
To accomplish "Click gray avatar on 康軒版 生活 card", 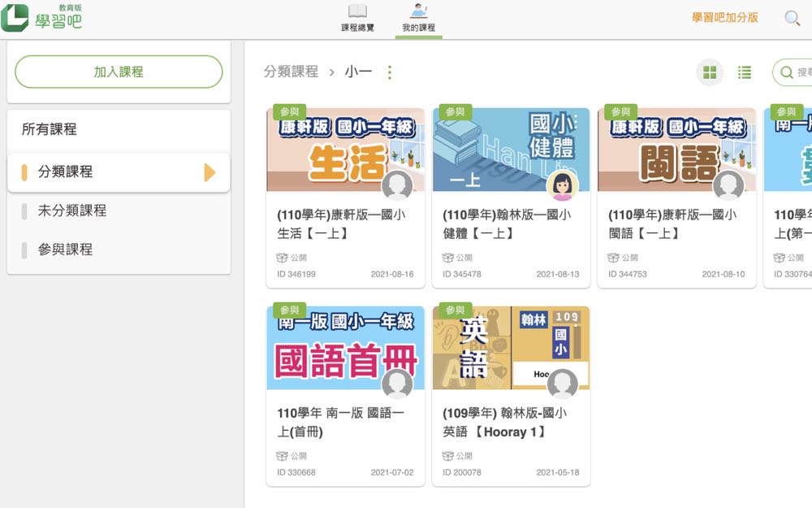I will (397, 185).
